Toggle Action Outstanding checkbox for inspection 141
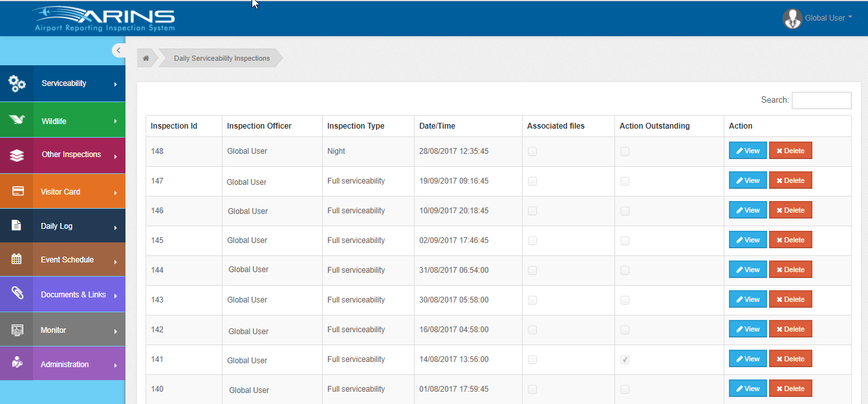Viewport: 868px width, 404px height. coord(625,359)
